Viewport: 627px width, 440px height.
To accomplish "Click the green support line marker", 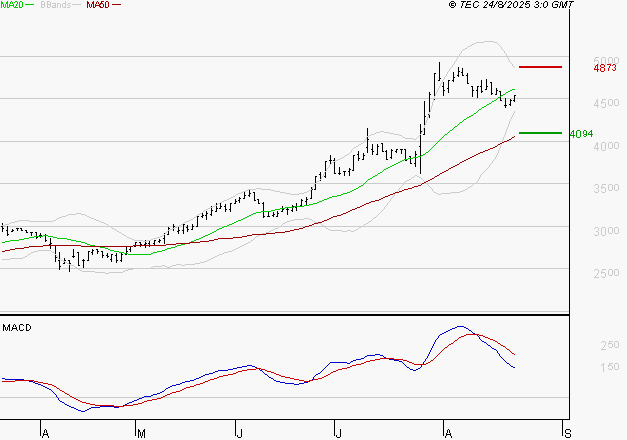I will pyautogui.click(x=540, y=133).
